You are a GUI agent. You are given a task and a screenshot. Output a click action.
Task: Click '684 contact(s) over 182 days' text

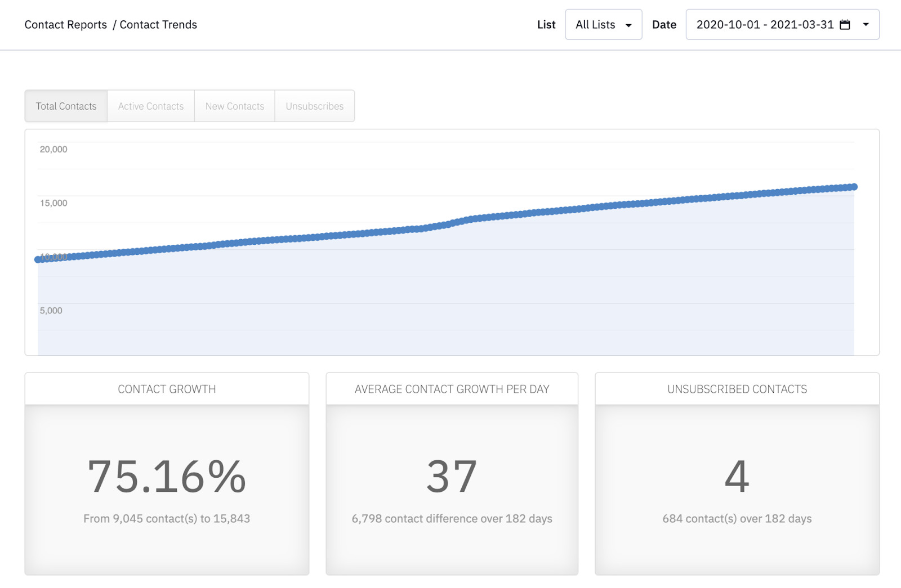pyautogui.click(x=737, y=519)
